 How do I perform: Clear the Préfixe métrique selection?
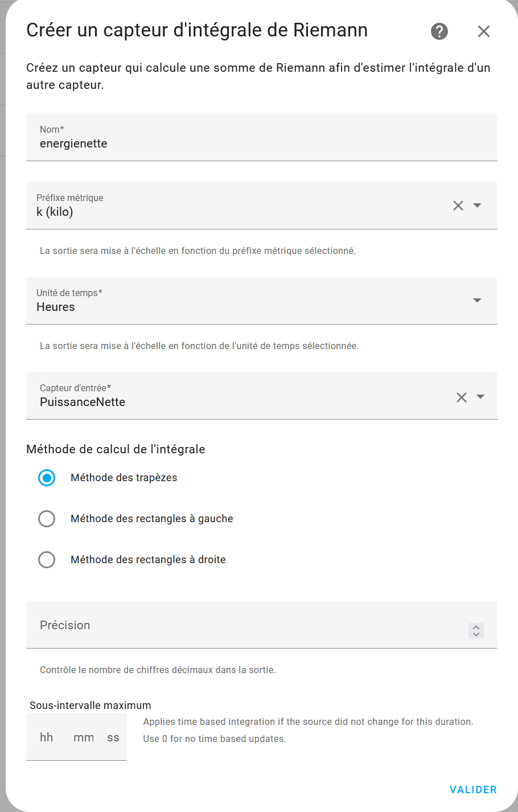click(x=458, y=206)
